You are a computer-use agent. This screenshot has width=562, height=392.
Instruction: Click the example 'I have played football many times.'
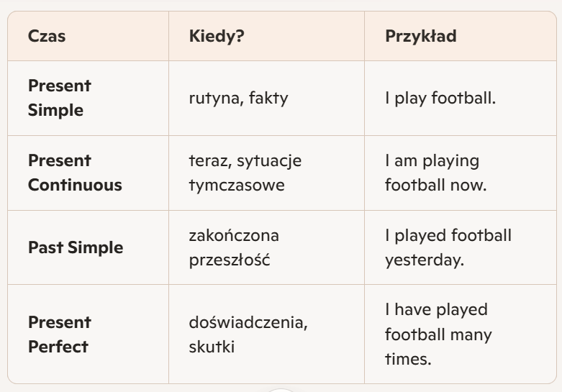tap(439, 334)
